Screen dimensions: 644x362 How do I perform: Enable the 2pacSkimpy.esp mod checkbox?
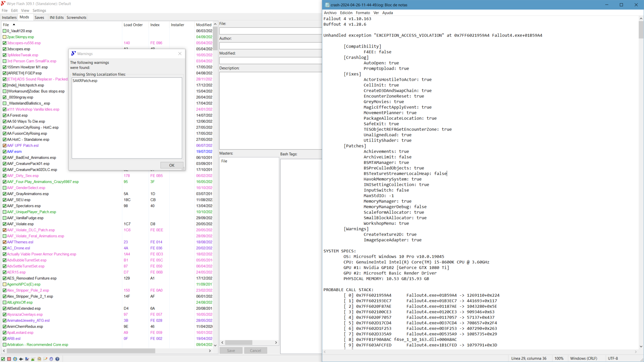point(5,37)
